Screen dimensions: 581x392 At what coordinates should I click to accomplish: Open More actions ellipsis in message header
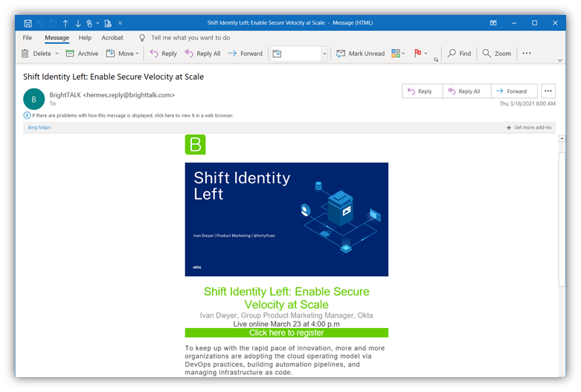click(548, 91)
